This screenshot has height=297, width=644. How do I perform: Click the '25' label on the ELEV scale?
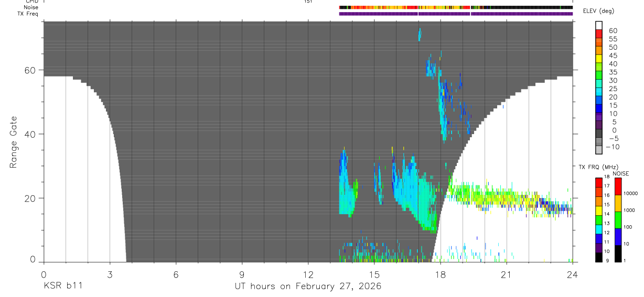[613, 89]
